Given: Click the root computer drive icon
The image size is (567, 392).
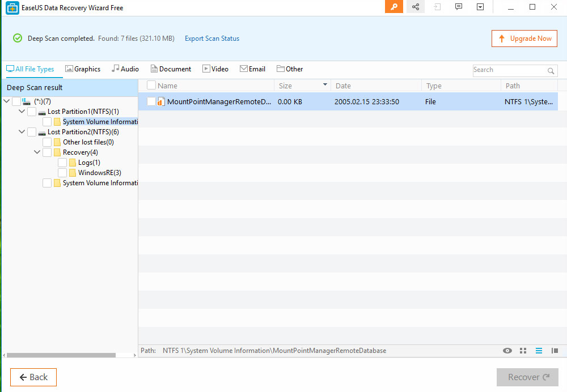Looking at the screenshot, I should (26, 101).
